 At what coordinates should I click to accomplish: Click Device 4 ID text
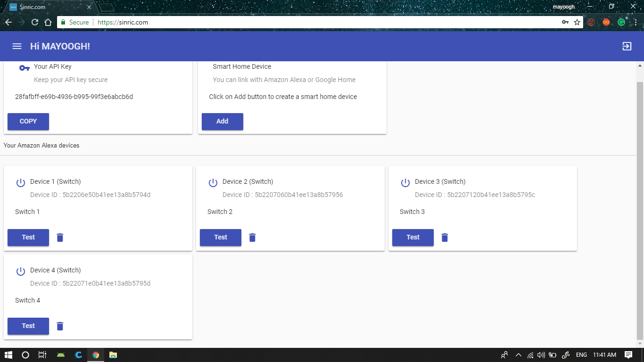(91, 283)
